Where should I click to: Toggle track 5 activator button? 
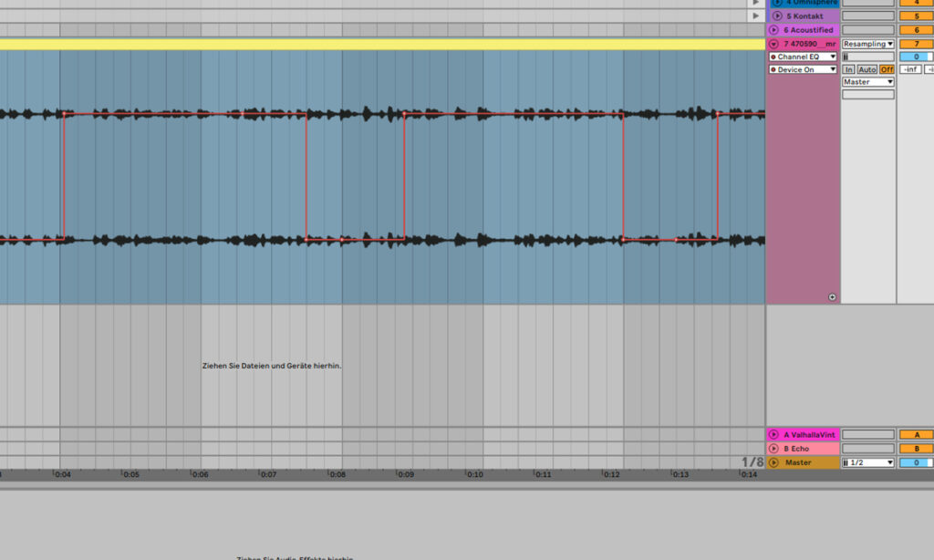point(917,16)
